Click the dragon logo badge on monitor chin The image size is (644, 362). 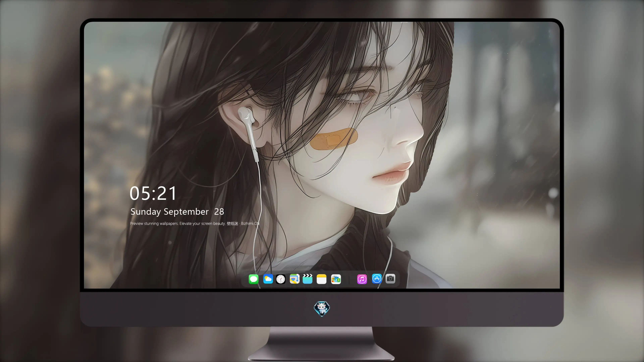(322, 309)
